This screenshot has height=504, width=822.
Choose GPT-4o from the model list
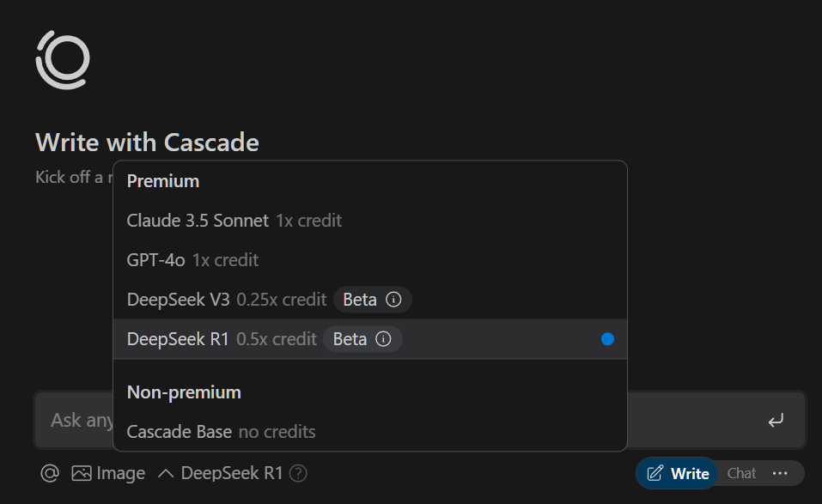[370, 260]
